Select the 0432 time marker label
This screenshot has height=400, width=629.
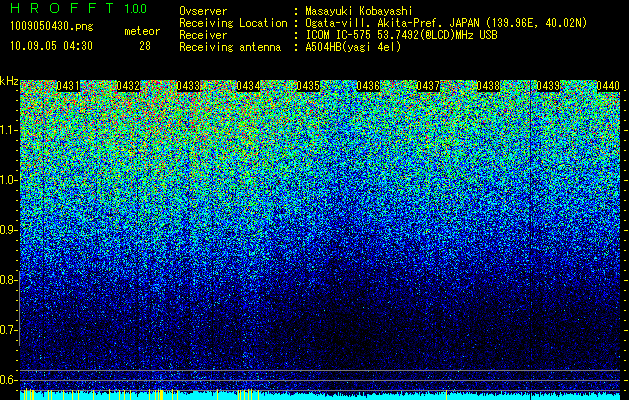point(128,86)
